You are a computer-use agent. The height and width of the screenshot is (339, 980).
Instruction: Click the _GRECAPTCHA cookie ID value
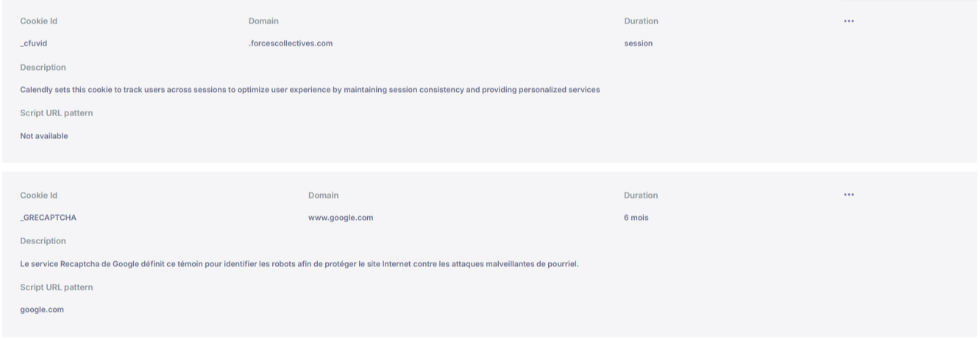point(49,218)
